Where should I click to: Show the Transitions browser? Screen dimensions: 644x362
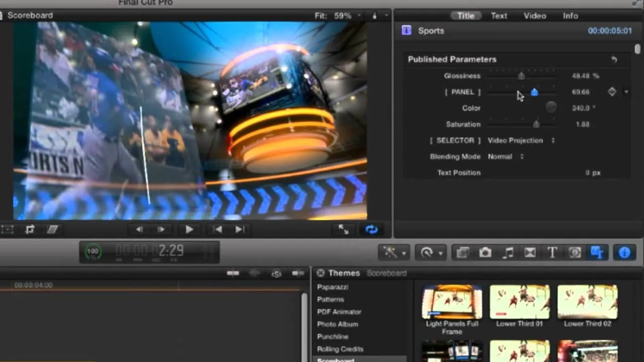coord(530,253)
